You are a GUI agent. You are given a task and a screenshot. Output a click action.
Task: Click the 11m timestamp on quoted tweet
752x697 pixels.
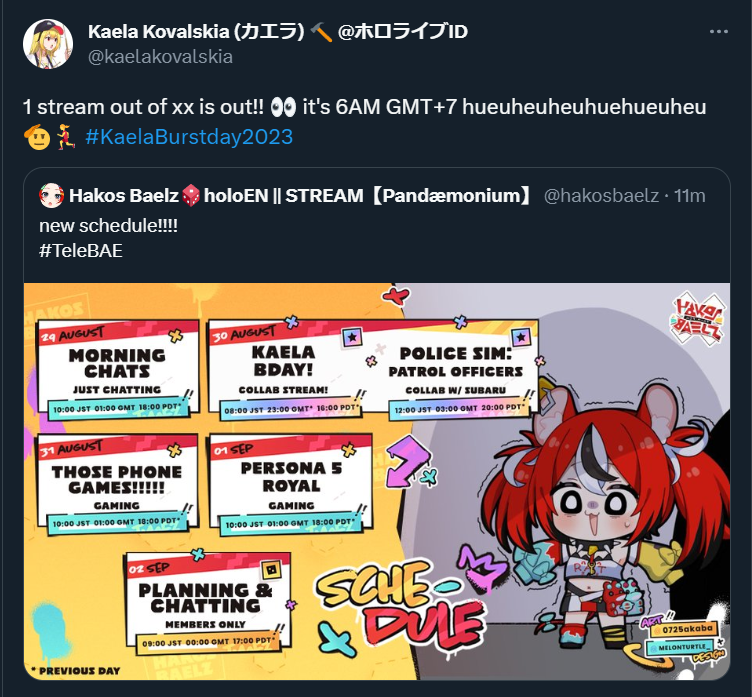coord(689,196)
